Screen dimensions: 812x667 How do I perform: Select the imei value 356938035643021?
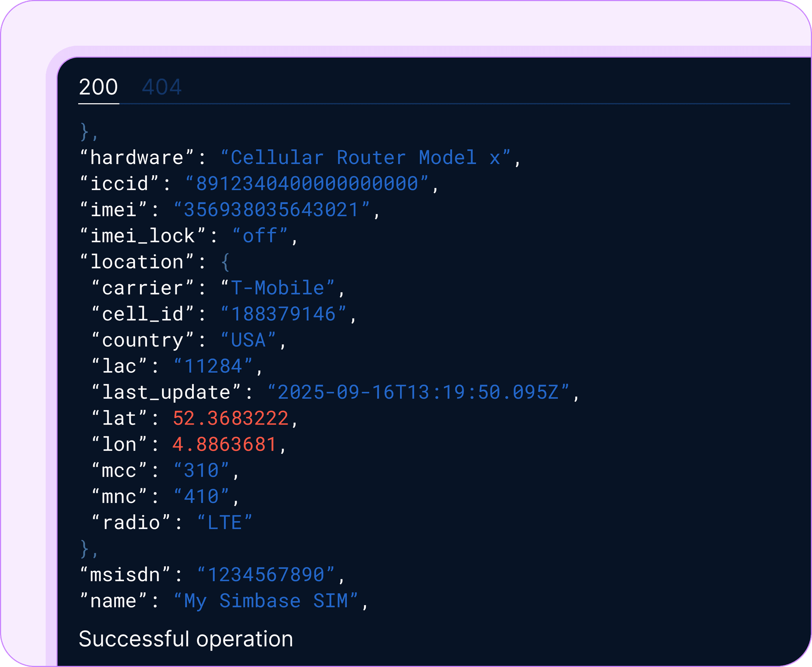(x=277, y=209)
